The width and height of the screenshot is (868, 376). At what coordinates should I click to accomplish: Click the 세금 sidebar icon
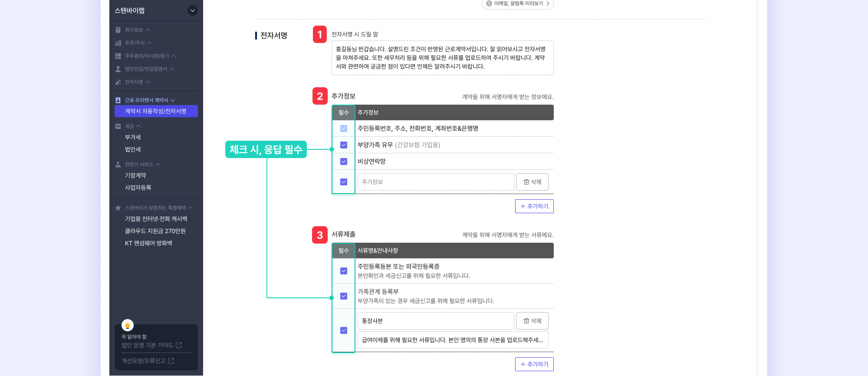(118, 126)
